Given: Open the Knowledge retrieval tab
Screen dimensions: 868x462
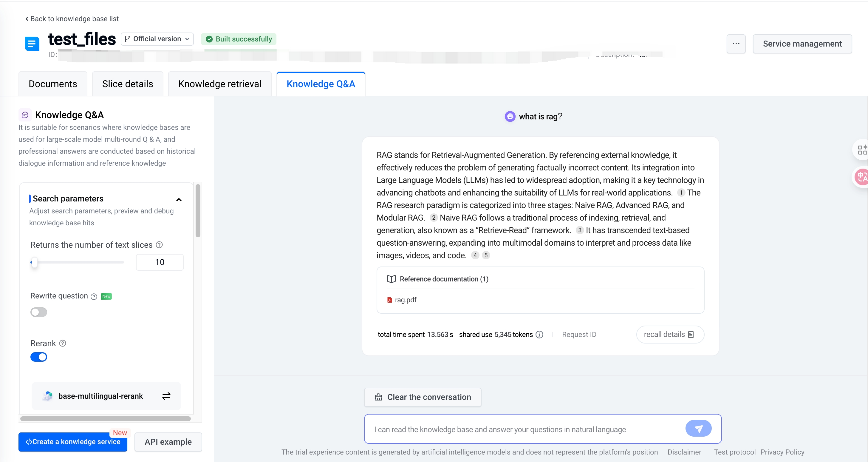Looking at the screenshot, I should [x=220, y=84].
